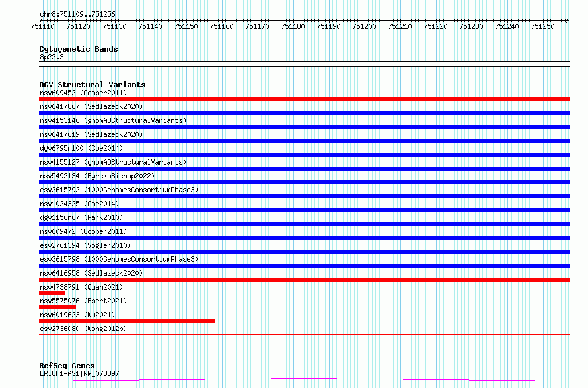Click ruler position 751250
This screenshot has width=588, height=388.
coord(542,26)
